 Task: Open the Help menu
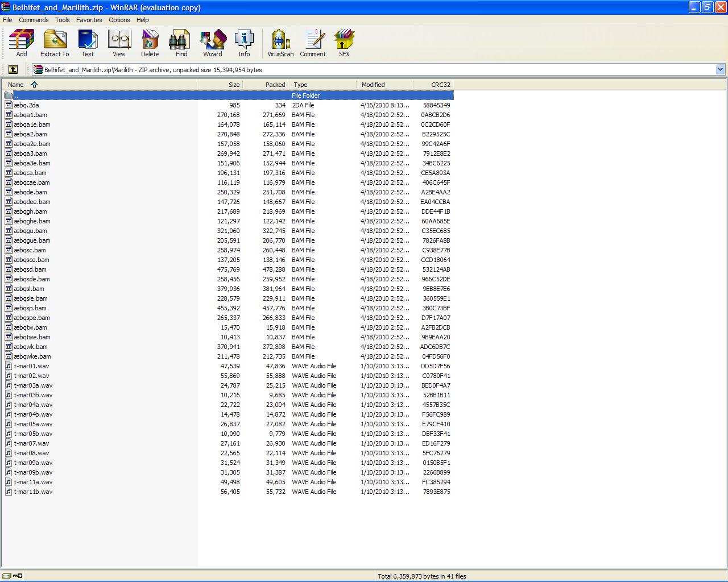[x=143, y=20]
